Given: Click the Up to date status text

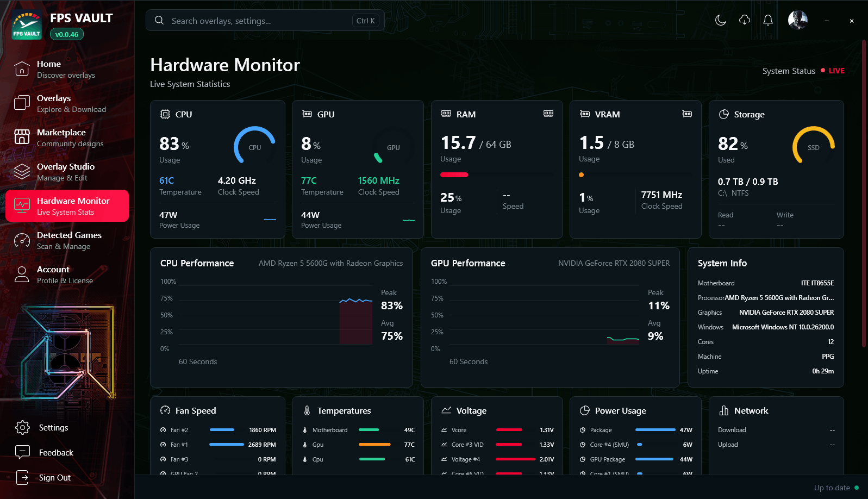Looking at the screenshot, I should point(832,488).
